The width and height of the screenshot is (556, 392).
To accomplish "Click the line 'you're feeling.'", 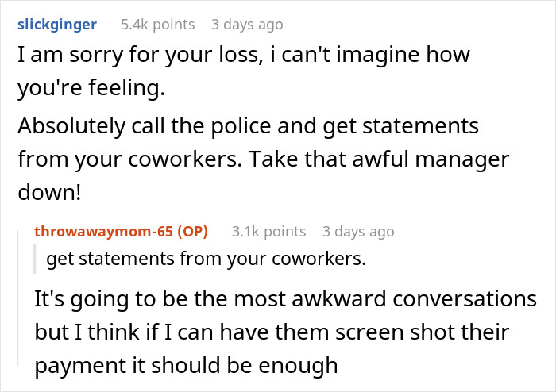I will tap(91, 89).
